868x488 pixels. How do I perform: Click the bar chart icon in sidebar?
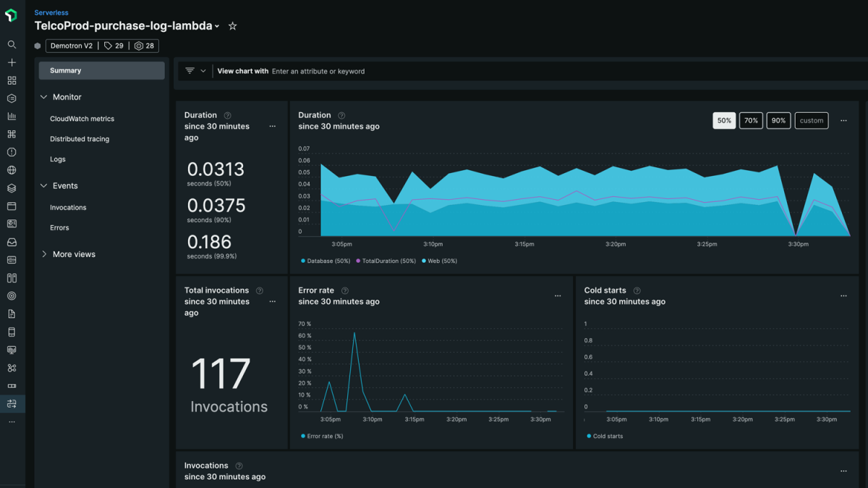tap(12, 117)
